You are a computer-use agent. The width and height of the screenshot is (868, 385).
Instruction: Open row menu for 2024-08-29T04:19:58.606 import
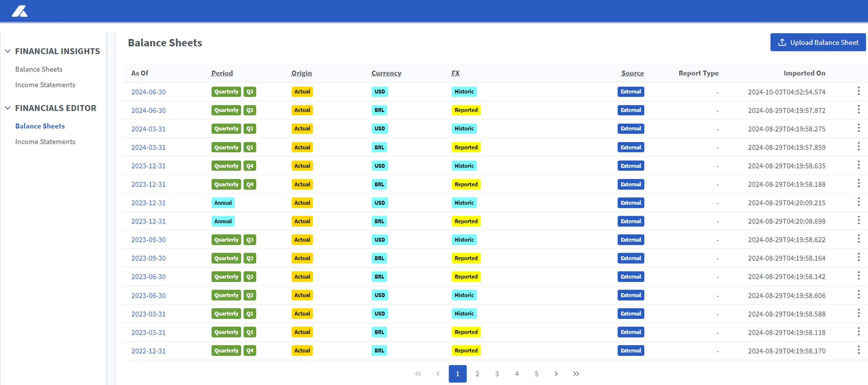pos(858,295)
